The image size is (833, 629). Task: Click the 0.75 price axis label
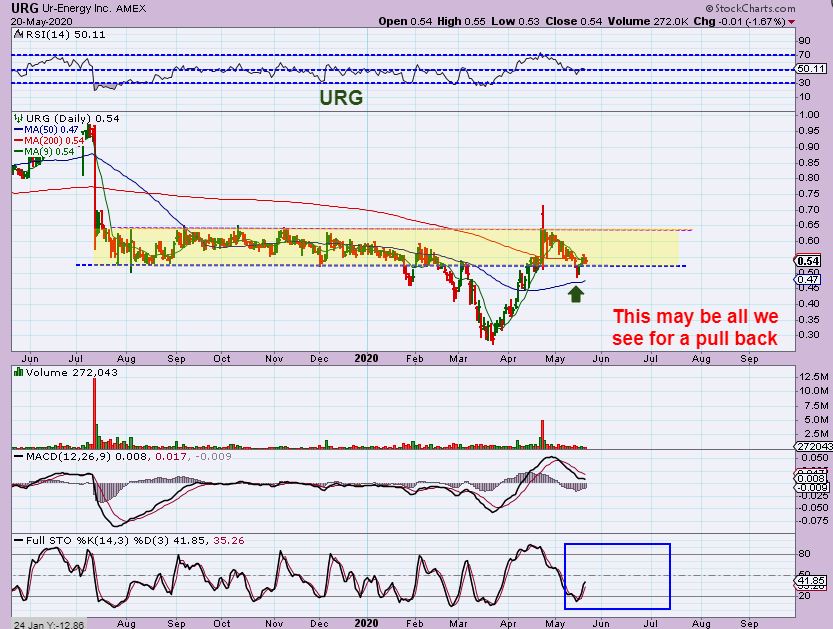(809, 193)
